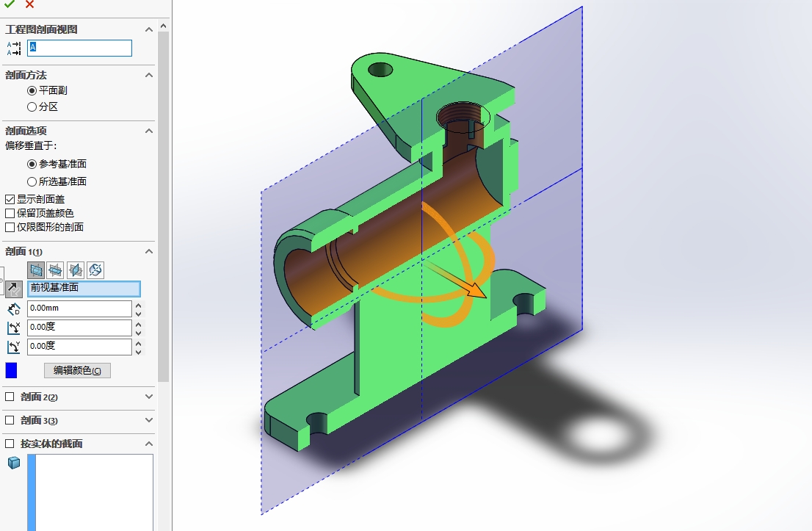
Task: Decrease the X rotation angle
Action: click(138, 333)
